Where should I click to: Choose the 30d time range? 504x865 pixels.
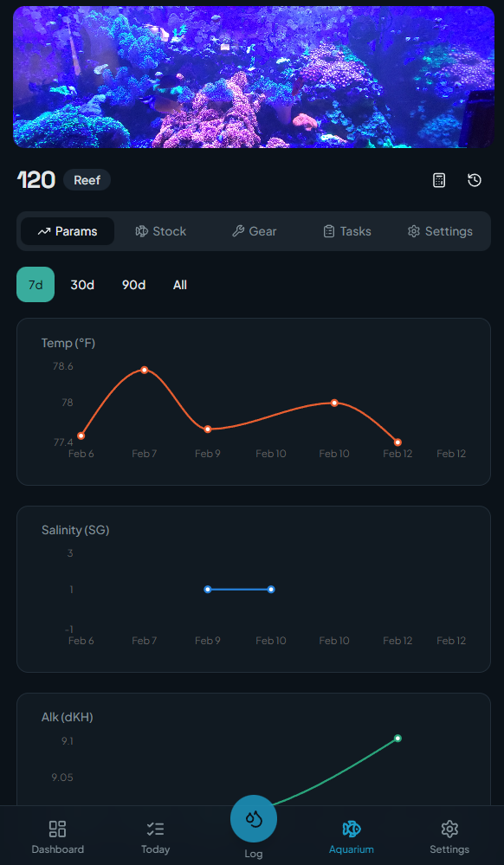(x=82, y=285)
